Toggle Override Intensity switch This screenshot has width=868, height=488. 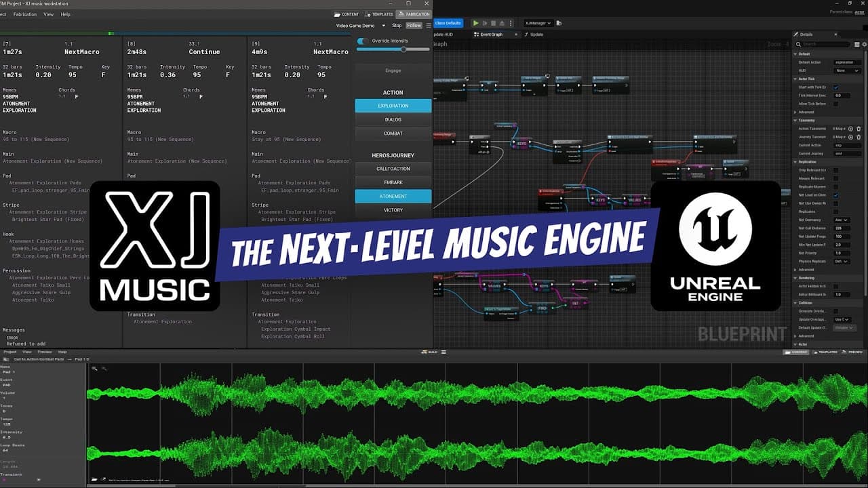pos(363,41)
